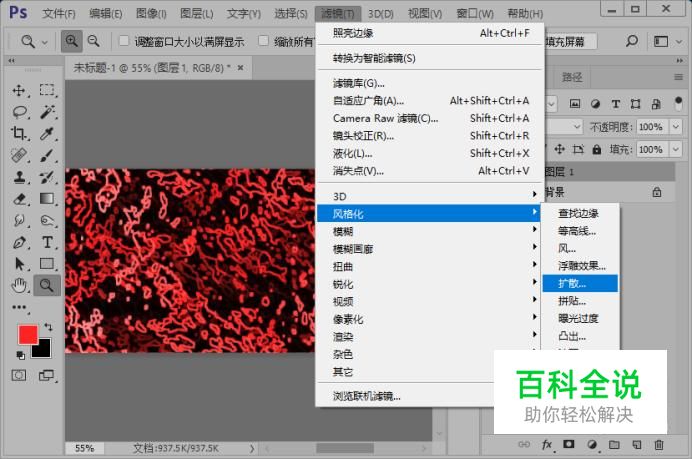Toggle Quick Mask mode
692x459 pixels.
[19, 376]
